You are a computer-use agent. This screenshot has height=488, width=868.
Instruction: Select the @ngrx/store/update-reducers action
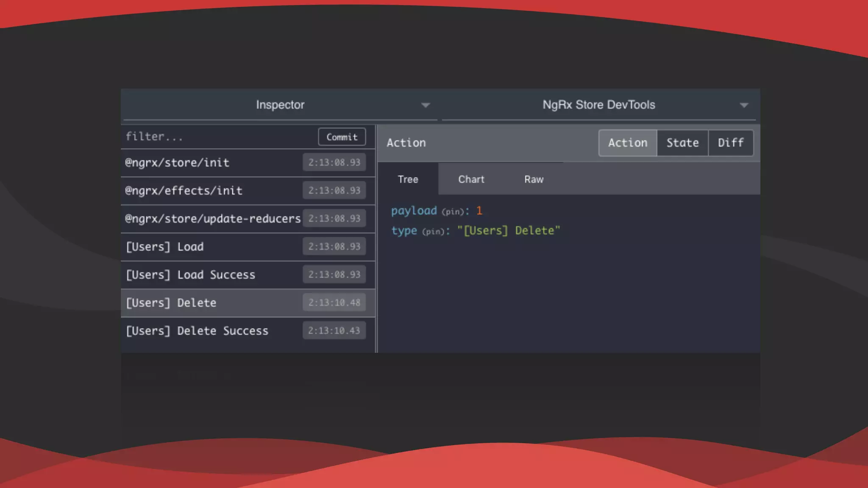(x=213, y=219)
